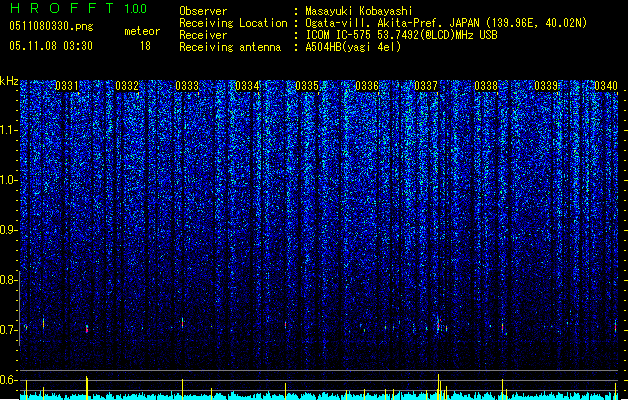Click the 0337 time marker
The image size is (629, 400).
click(426, 86)
